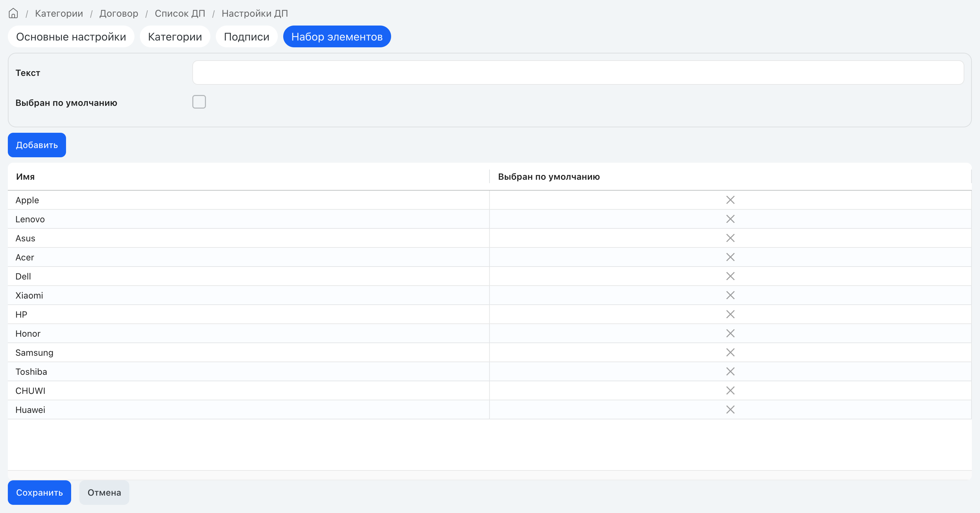Click 'Выбран по умолчанию' table column header
980x513 pixels.
(730, 177)
